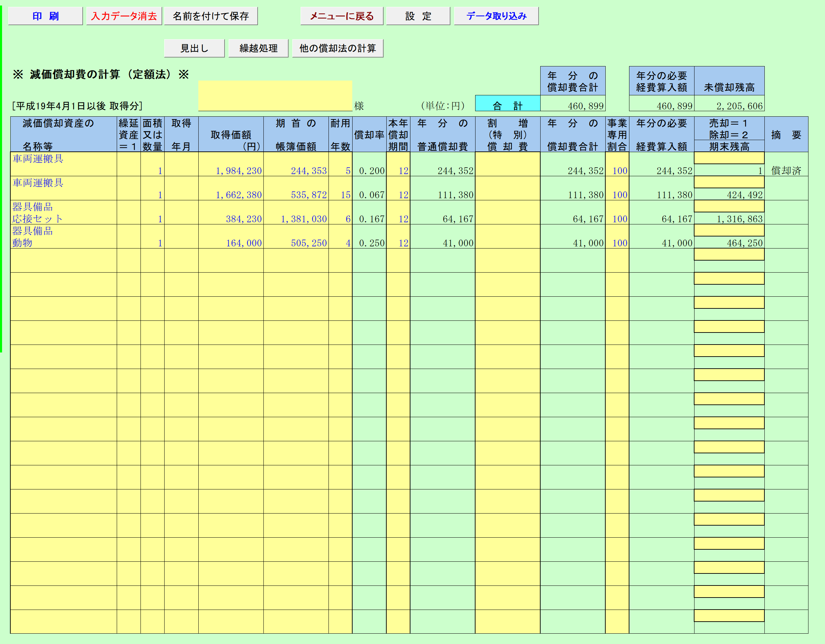This screenshot has height=644, width=825.
Task: Open the 設定 settings button
Action: [418, 16]
